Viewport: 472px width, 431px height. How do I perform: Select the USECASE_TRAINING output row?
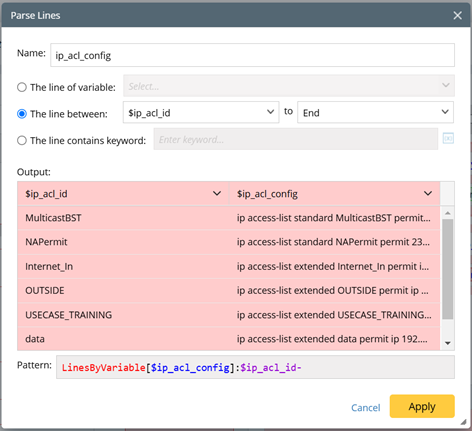229,315
